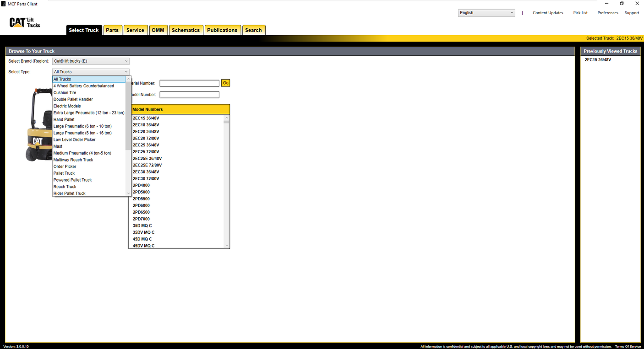The height and width of the screenshot is (349, 644).
Task: Open the English language dropdown
Action: coord(486,12)
